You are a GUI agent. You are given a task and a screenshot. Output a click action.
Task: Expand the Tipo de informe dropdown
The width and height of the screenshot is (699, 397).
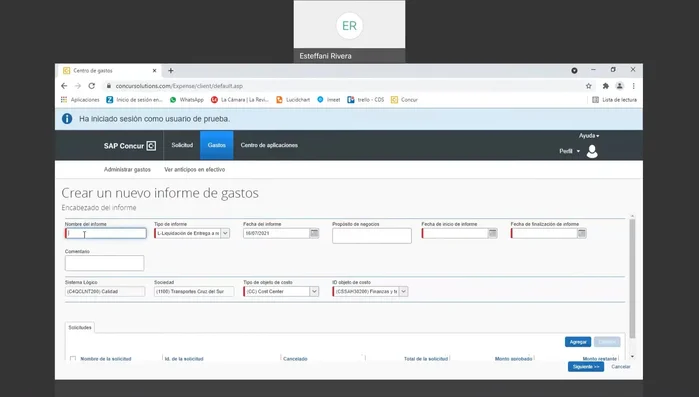225,233
